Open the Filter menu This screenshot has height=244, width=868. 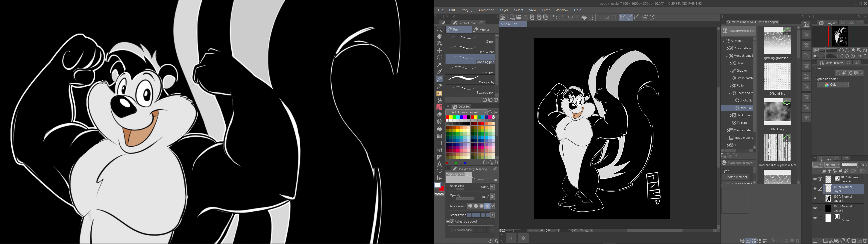pyautogui.click(x=546, y=10)
